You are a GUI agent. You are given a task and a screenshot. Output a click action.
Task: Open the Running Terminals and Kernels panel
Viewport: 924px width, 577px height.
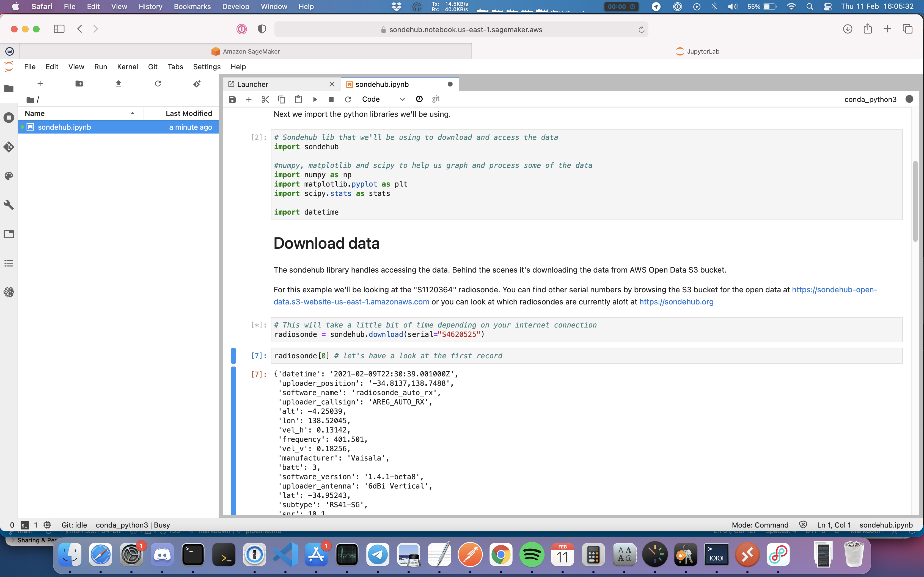pyautogui.click(x=9, y=118)
